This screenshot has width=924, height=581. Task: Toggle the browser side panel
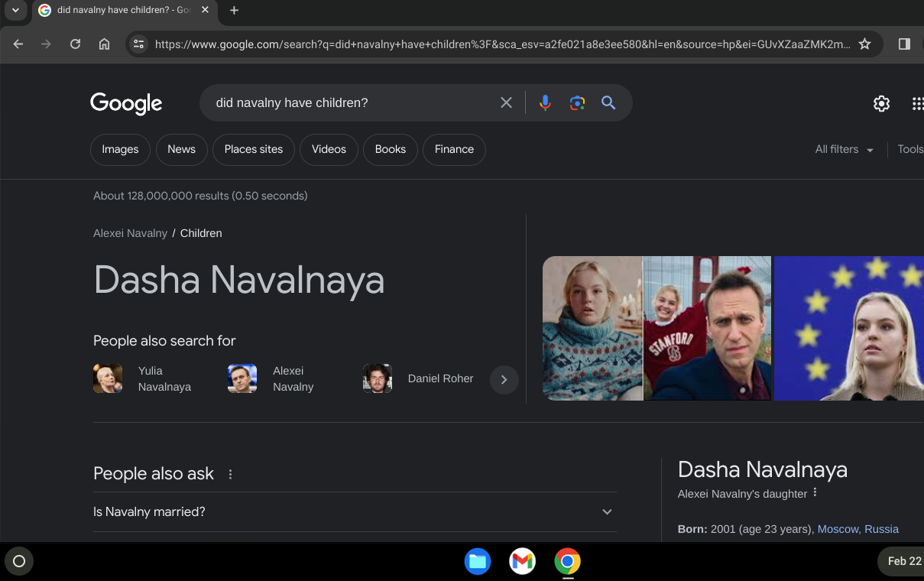click(x=904, y=44)
